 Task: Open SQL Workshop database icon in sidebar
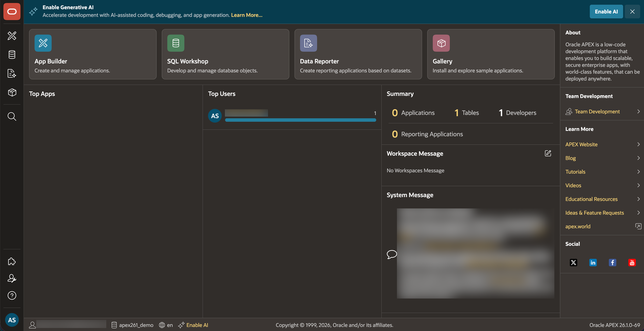[x=12, y=55]
